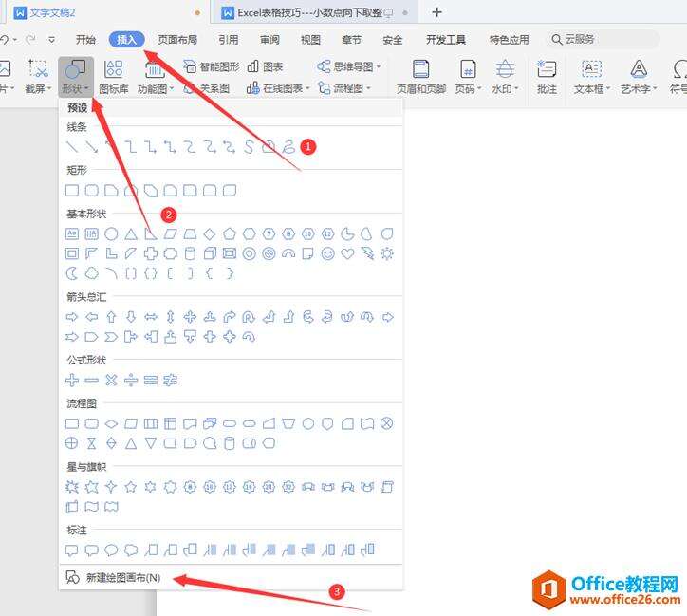Click the 云服务 search box
Viewport: 687px width, 616px height.
603,40
